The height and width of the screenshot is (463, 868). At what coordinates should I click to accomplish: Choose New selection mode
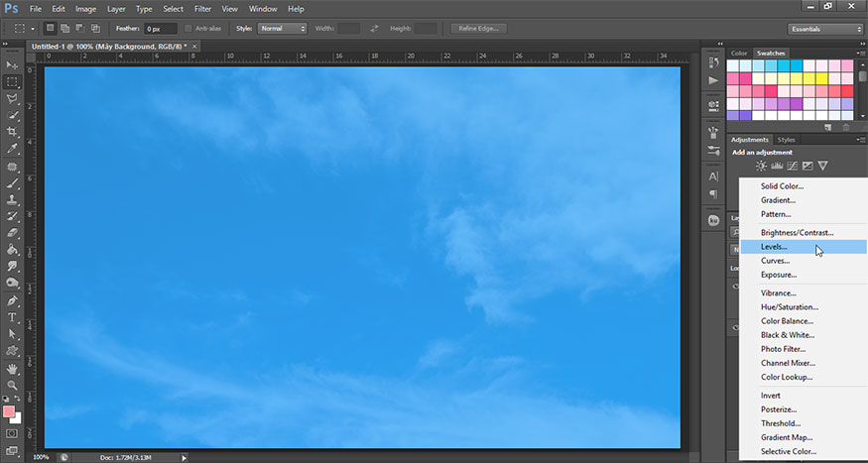[x=50, y=28]
